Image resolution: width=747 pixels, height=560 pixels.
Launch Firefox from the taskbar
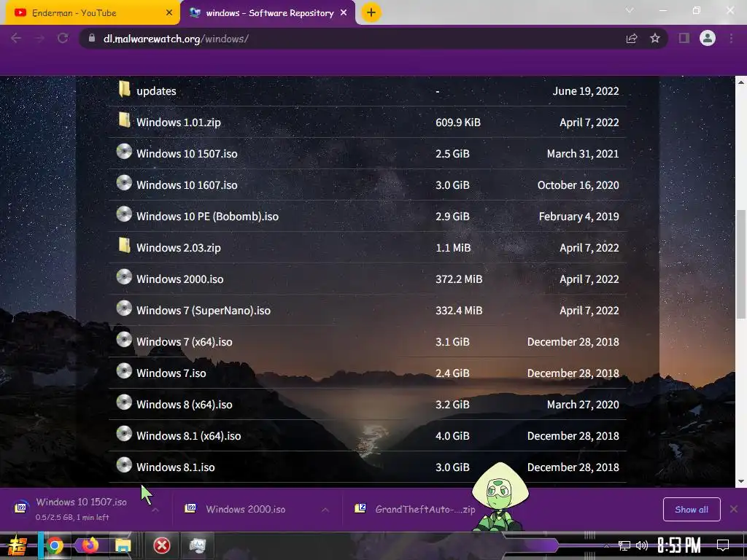pyautogui.click(x=90, y=545)
